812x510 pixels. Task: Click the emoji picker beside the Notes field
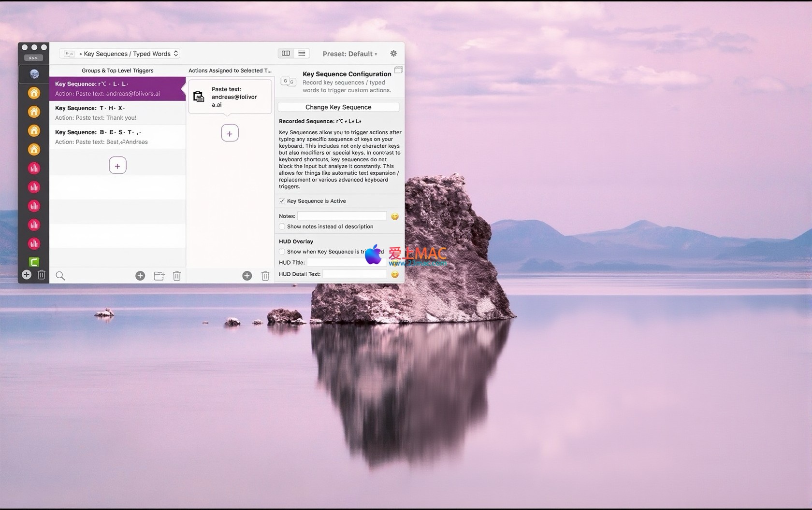[x=395, y=216]
